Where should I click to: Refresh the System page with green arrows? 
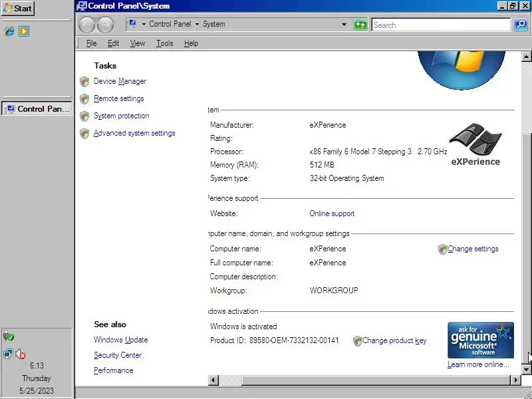[360, 25]
